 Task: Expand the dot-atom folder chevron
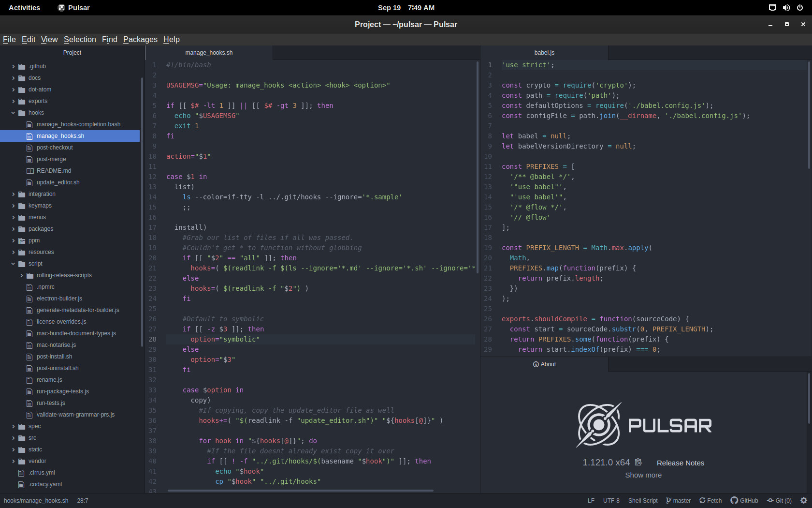tap(13, 90)
